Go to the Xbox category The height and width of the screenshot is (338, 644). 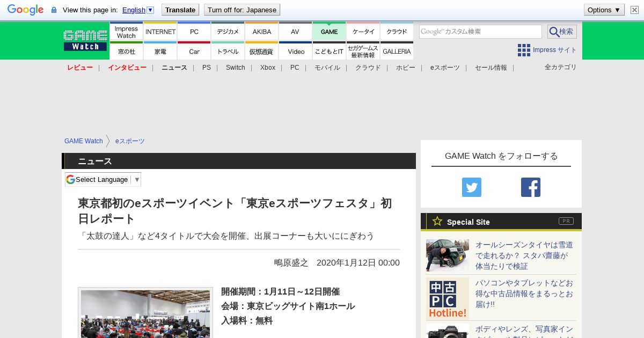tap(268, 68)
